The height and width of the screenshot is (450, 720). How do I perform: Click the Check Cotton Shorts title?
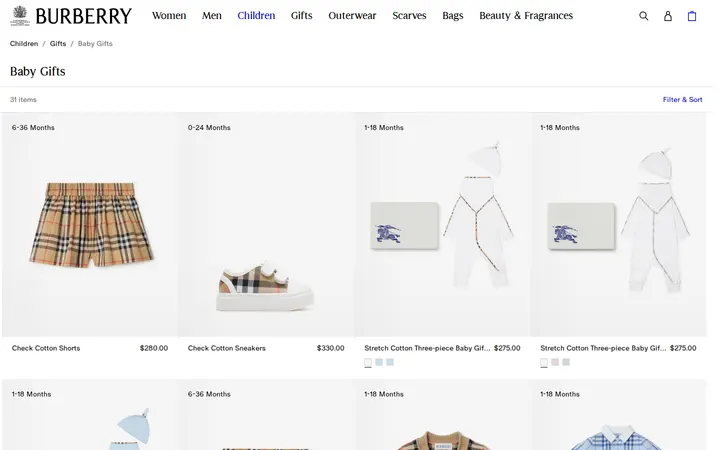click(x=46, y=348)
